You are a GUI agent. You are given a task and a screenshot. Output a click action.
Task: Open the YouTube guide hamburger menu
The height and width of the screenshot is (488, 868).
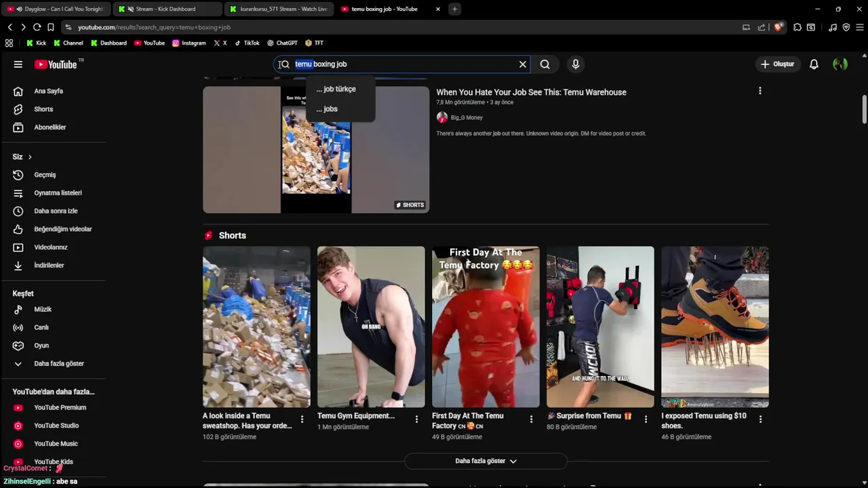pyautogui.click(x=18, y=64)
